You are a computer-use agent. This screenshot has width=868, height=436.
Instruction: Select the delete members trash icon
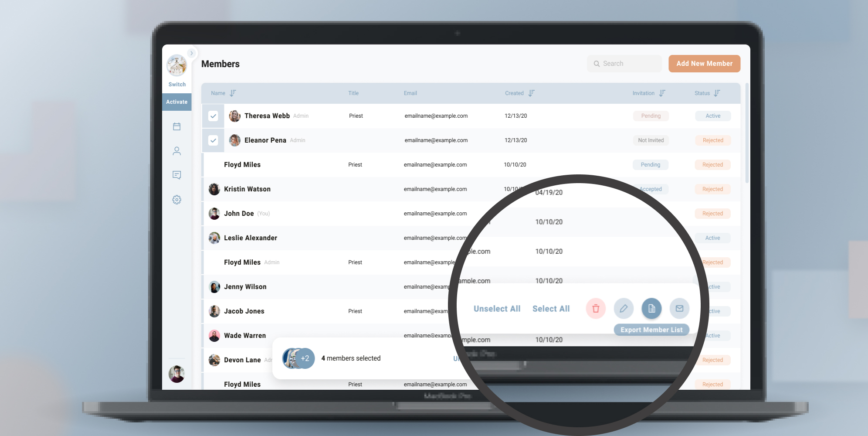[596, 308]
